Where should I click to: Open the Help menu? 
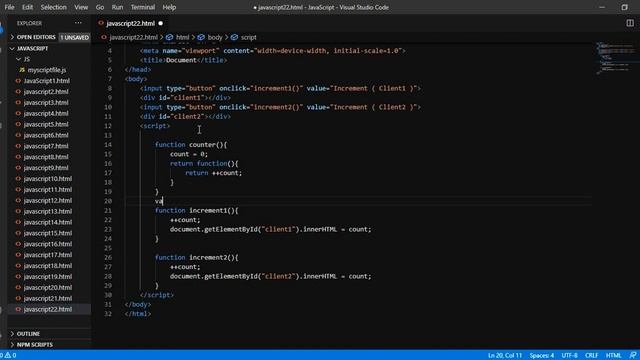(x=169, y=7)
